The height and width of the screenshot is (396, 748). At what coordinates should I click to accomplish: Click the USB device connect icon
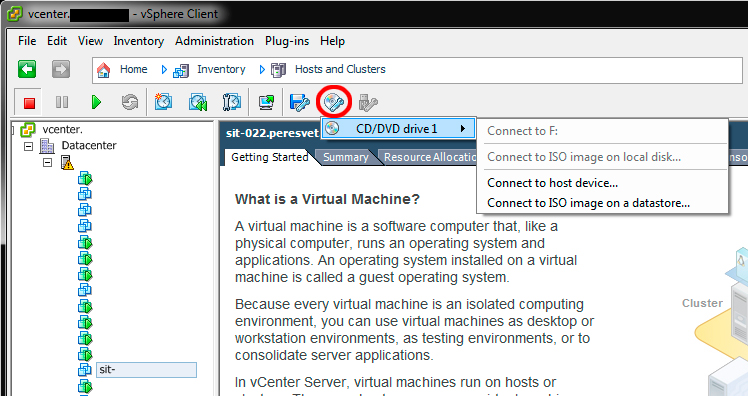[368, 102]
